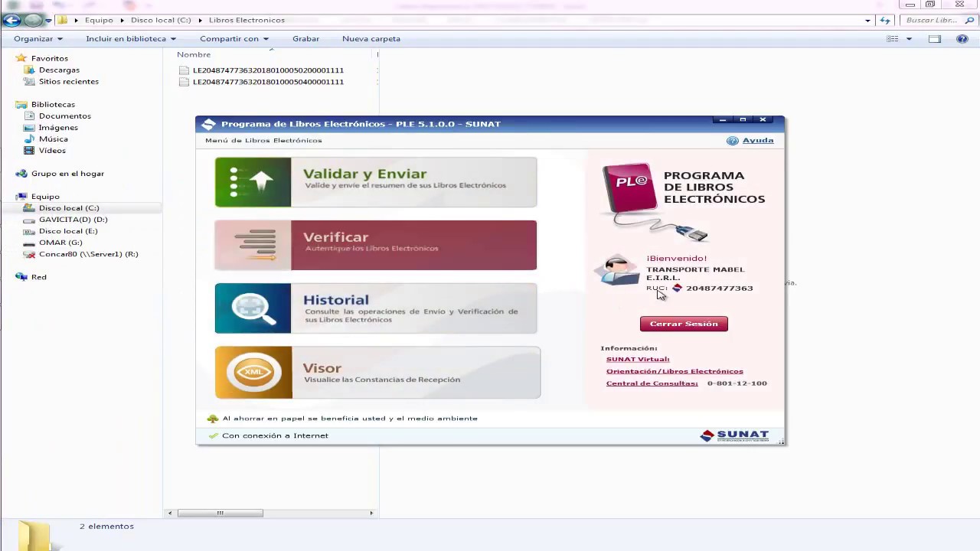Open the OMAR (G:) drive
The width and height of the screenshot is (980, 551).
click(60, 242)
